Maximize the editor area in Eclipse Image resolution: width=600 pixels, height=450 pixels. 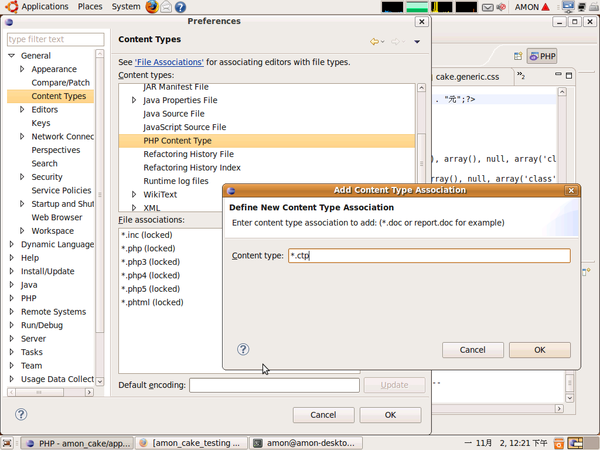(569, 75)
